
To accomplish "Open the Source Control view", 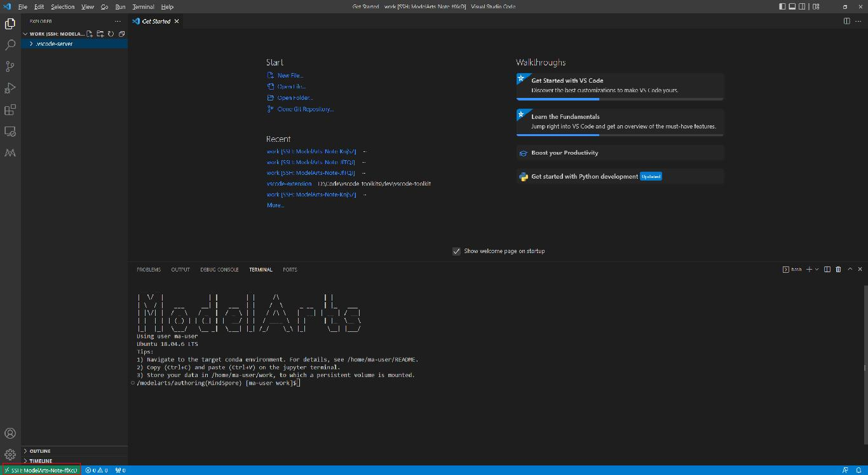I will pos(10,67).
